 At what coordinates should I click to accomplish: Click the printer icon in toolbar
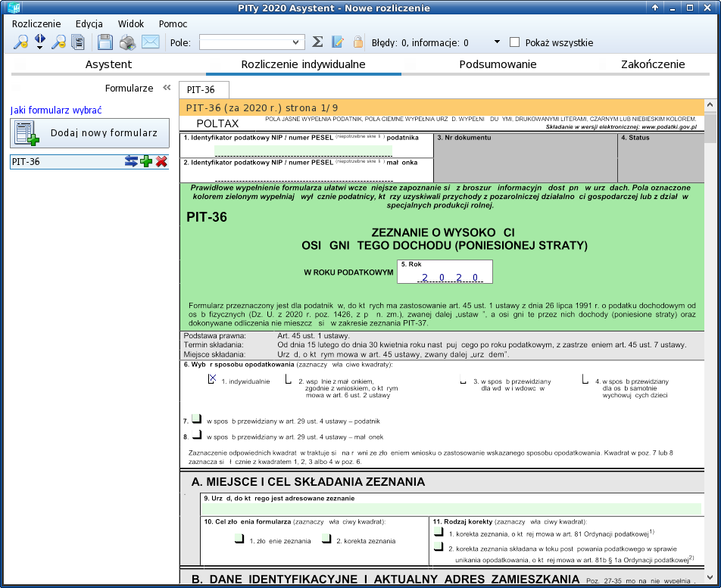pyautogui.click(x=127, y=42)
